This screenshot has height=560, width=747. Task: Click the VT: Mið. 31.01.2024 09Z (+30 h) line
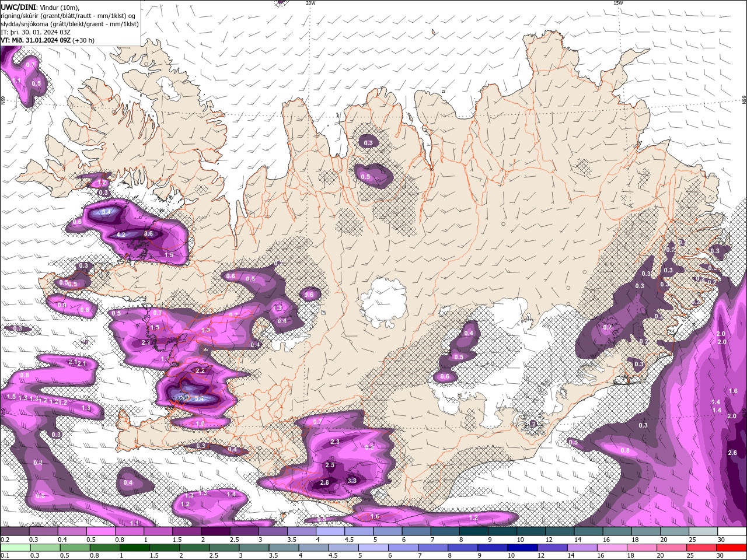[x=47, y=40]
